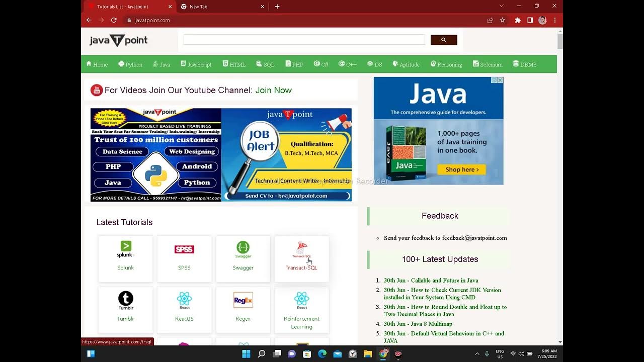Image resolution: width=644 pixels, height=362 pixels.
Task: Switch to the New Tab tab
Action: (222, 7)
